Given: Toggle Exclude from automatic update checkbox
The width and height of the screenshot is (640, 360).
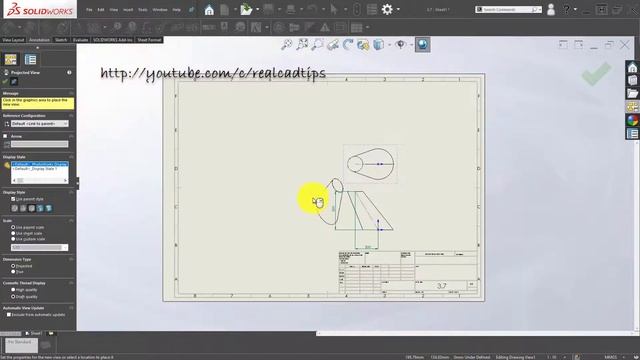Looking at the screenshot, I should [9, 315].
